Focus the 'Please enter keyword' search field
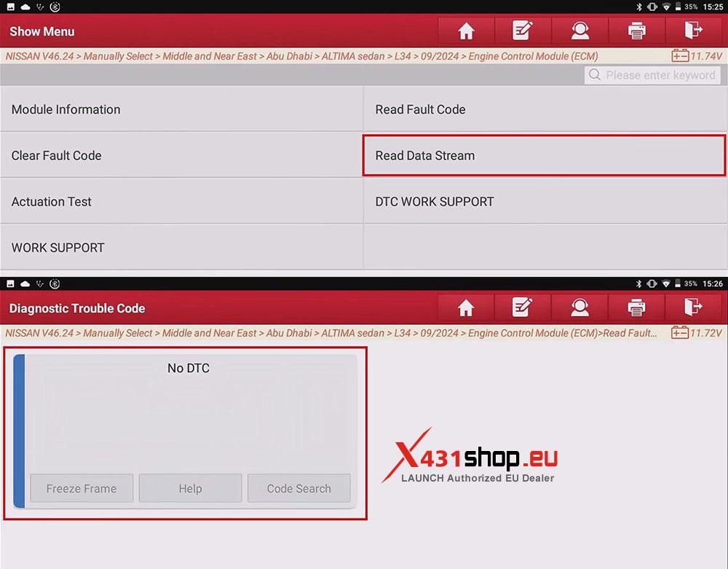Image resolution: width=728 pixels, height=569 pixels. pos(652,75)
